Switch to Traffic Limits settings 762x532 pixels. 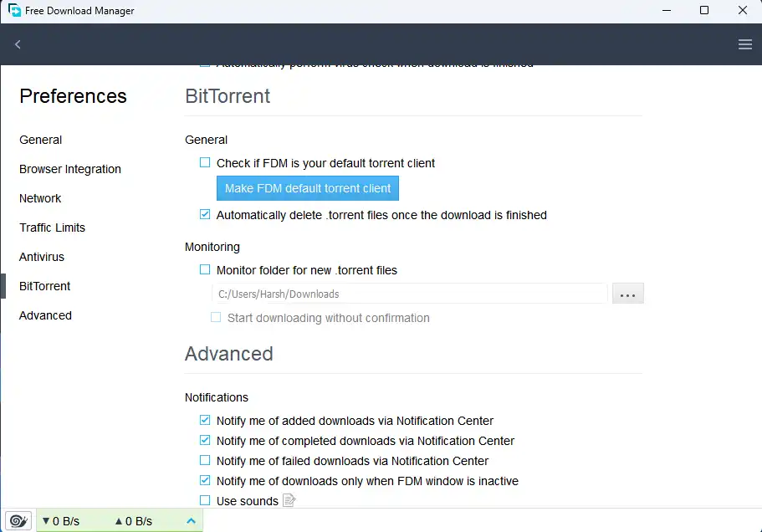click(x=52, y=228)
